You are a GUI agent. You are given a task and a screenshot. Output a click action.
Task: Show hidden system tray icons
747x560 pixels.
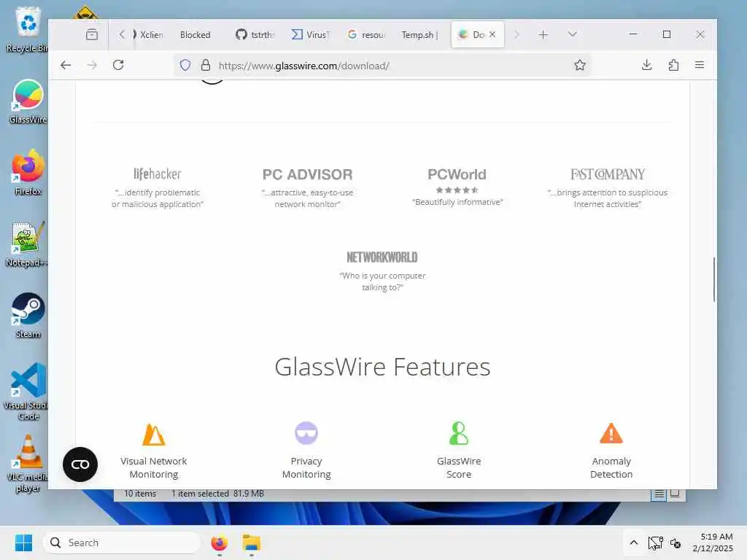pyautogui.click(x=634, y=542)
